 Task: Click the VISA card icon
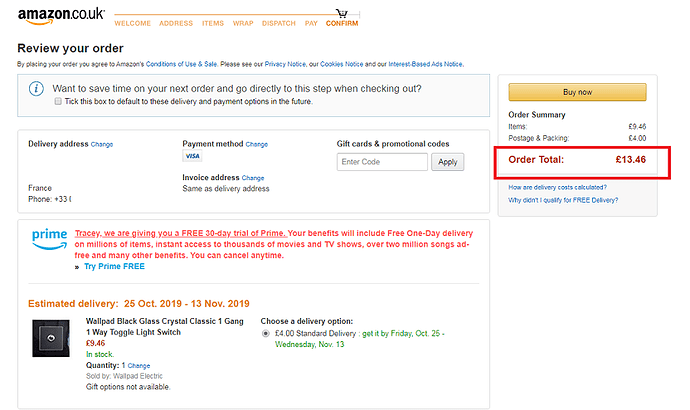point(192,156)
